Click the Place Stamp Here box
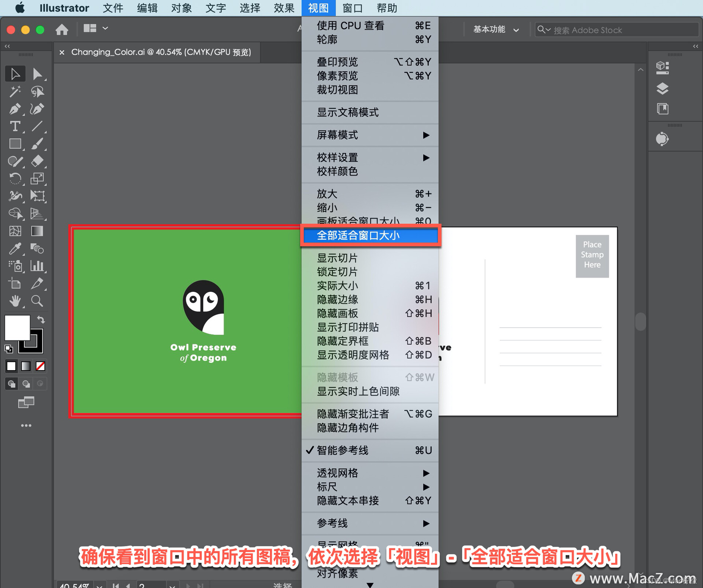The width and height of the screenshot is (703, 588). pos(592,256)
